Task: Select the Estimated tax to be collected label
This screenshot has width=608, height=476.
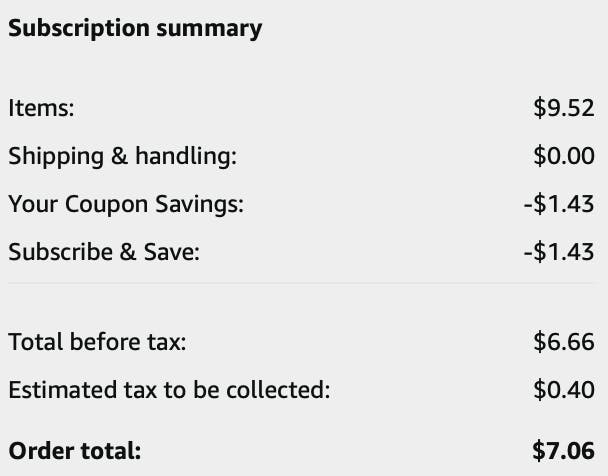Action: point(169,390)
